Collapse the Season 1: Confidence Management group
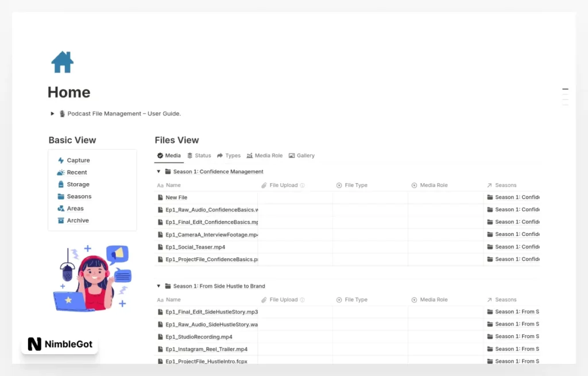The height and width of the screenshot is (376, 588). 157,171
